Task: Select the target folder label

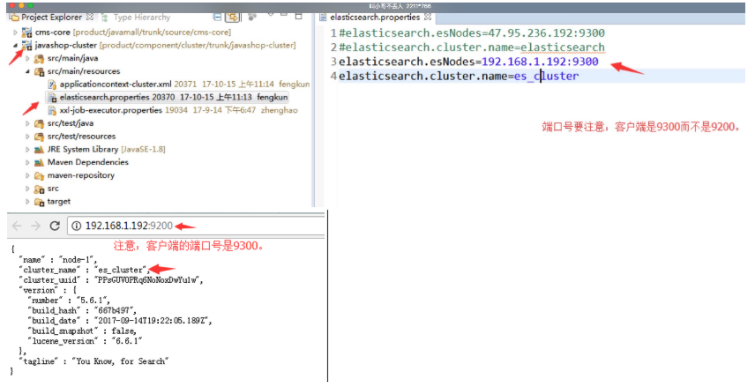Action: coord(59,201)
